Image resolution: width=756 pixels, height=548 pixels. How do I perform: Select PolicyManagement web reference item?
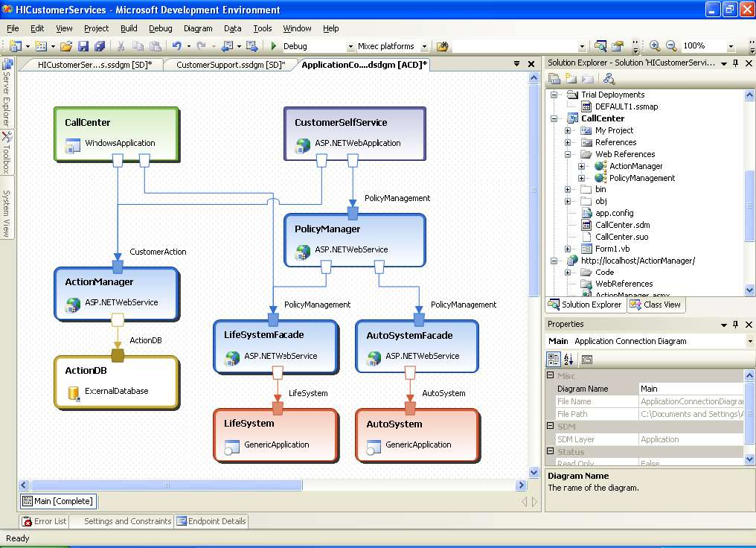point(641,178)
